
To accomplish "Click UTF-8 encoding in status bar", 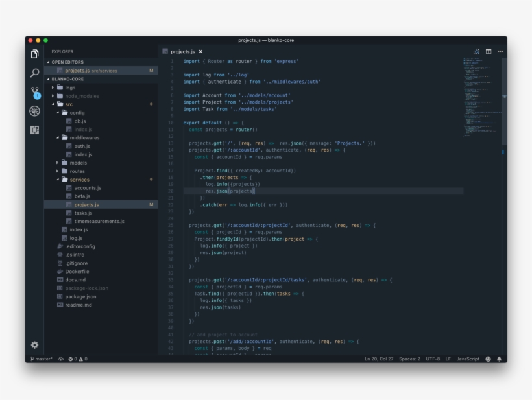I will coord(433,357).
